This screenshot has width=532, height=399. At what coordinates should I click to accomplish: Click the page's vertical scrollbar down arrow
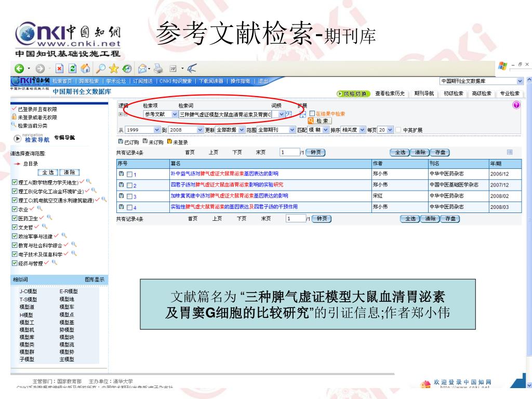(x=528, y=385)
